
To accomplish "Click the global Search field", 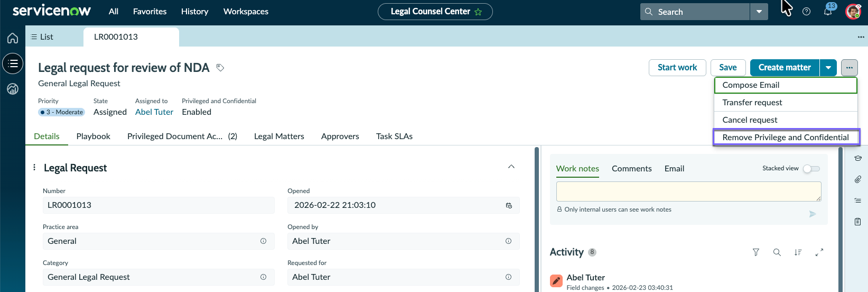I will point(695,12).
